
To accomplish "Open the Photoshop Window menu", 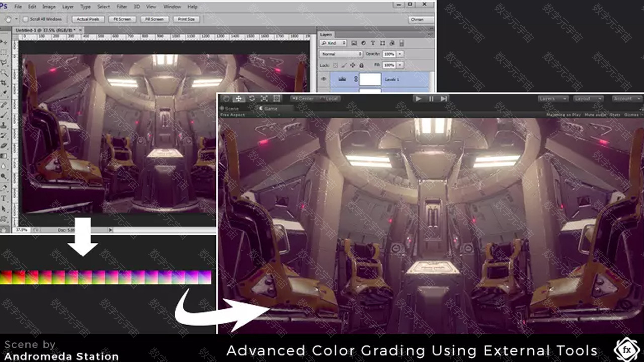I will point(172,7).
